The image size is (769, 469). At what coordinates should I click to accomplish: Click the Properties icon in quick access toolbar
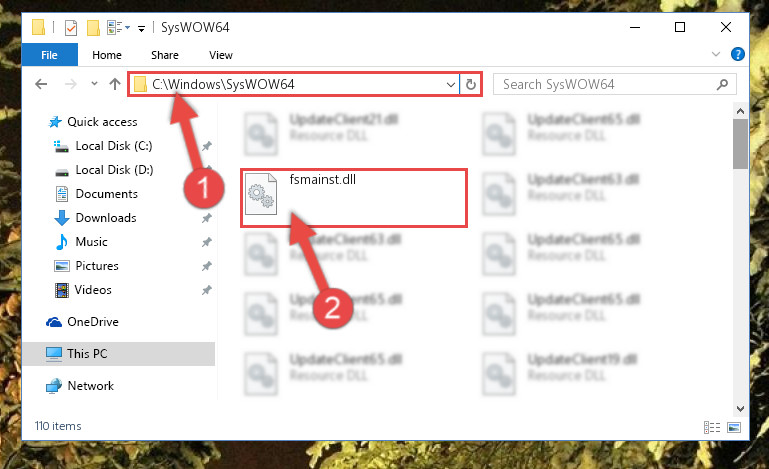pyautogui.click(x=71, y=27)
